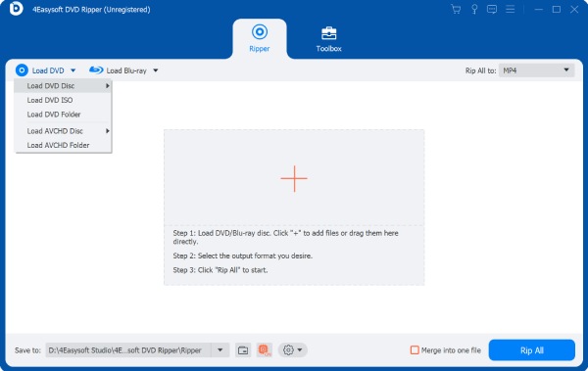This screenshot has height=371, width=588.
Task: Open the settings gear dropdown
Action: point(293,350)
